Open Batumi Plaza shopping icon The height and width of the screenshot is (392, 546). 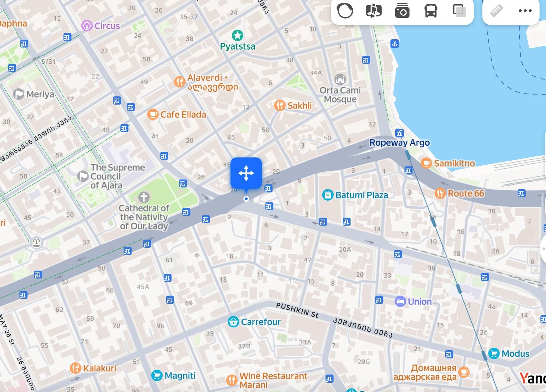[328, 195]
